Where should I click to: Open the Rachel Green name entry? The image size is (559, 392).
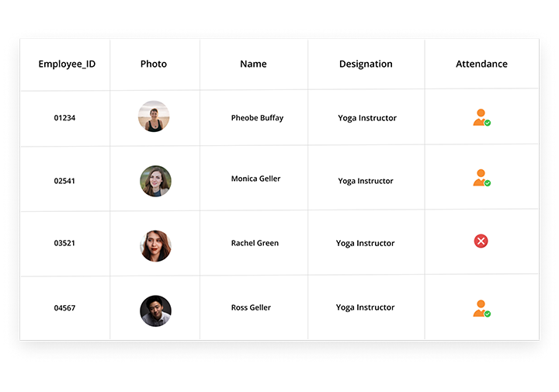coord(255,243)
